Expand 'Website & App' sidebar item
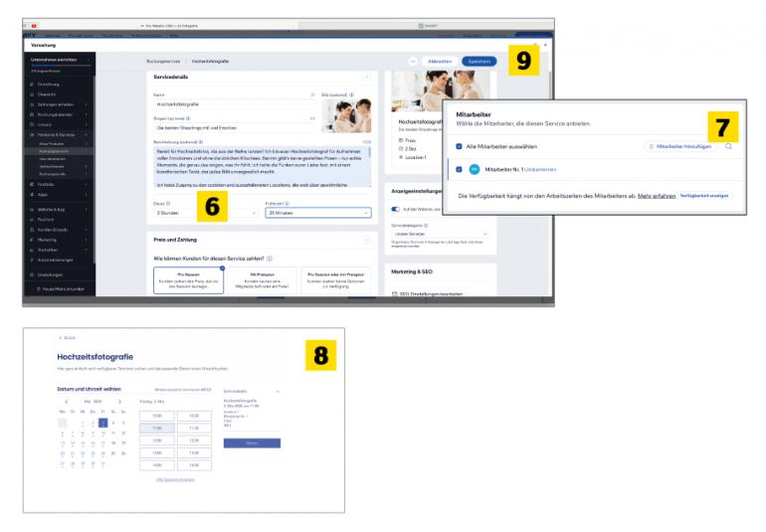Screen dimensions: 766x532 [x=59, y=209]
